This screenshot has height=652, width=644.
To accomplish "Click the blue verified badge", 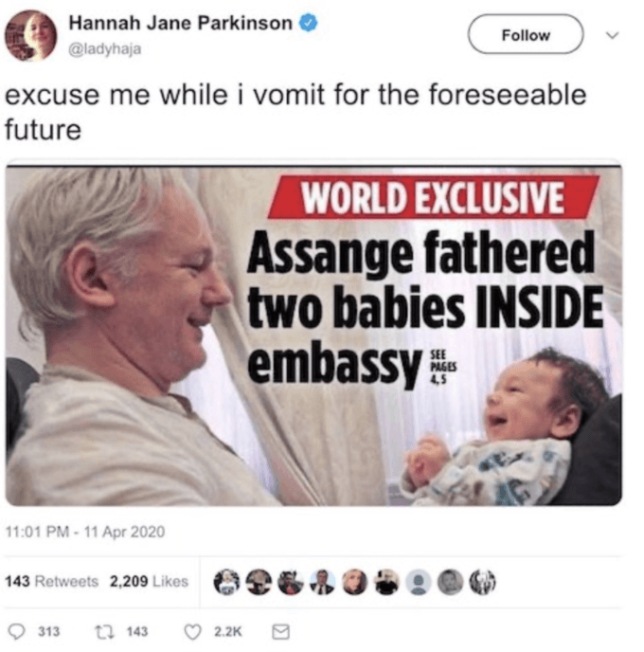I will pos(309,23).
